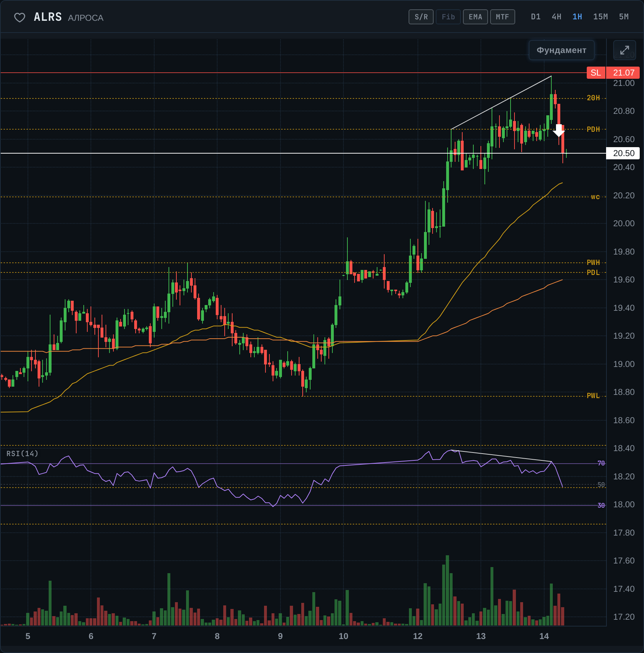Click the 21.07 stop-loss price tag

623,73
